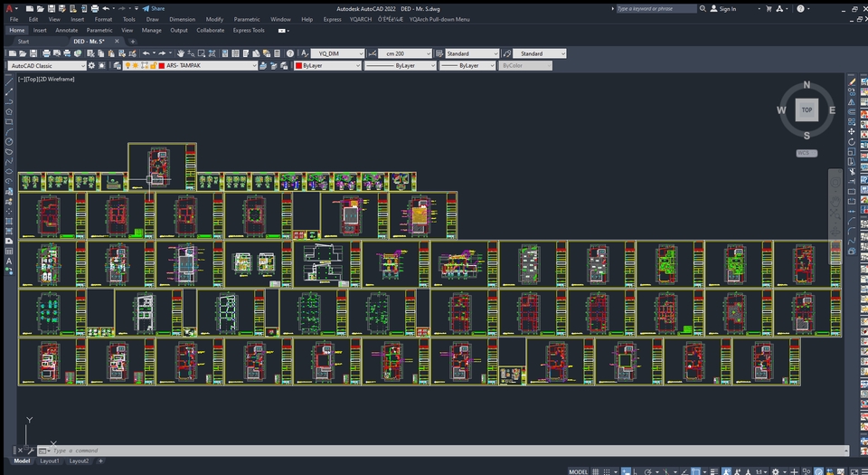Select the Rotate tool in Modify toolbar
This screenshot has width=868, height=475.
852,142
